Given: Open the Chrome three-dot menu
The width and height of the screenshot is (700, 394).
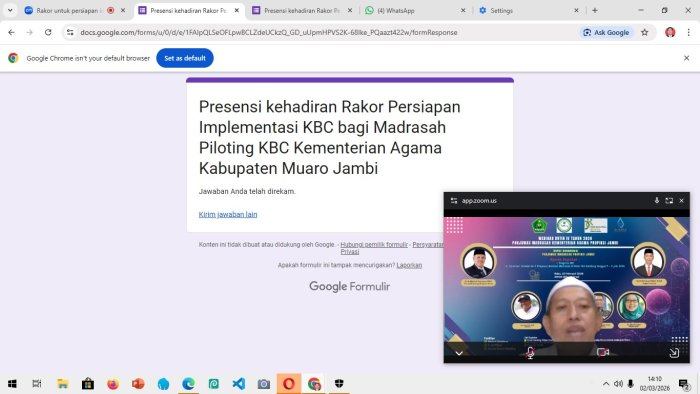Looking at the screenshot, I should 689,32.
